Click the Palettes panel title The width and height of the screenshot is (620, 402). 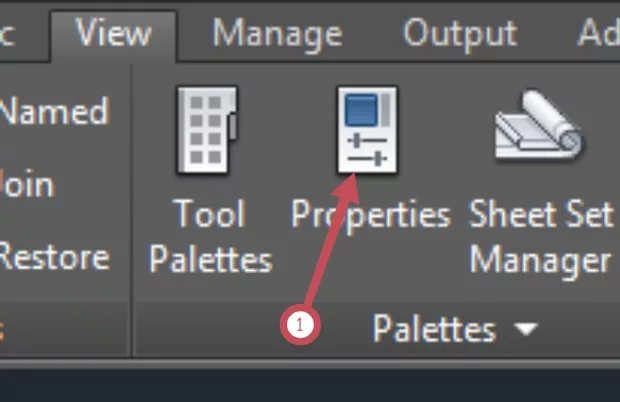[434, 328]
